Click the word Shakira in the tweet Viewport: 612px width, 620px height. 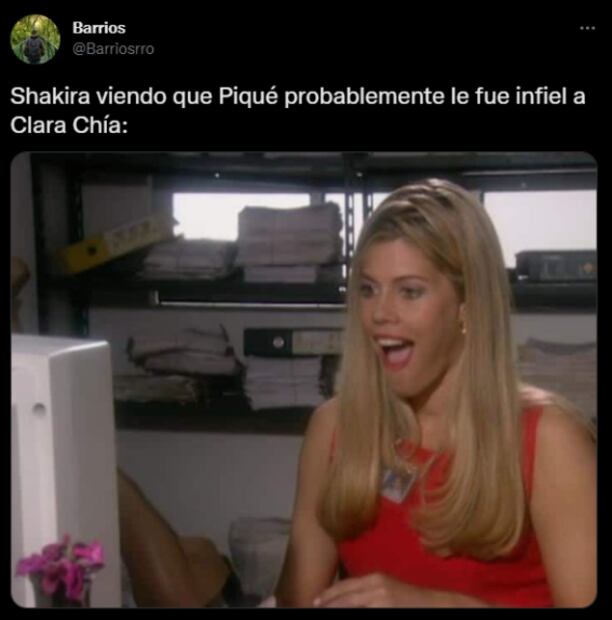50,96
